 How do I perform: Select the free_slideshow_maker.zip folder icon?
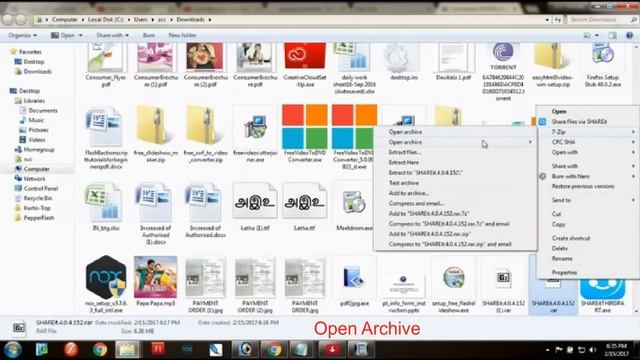(x=156, y=126)
